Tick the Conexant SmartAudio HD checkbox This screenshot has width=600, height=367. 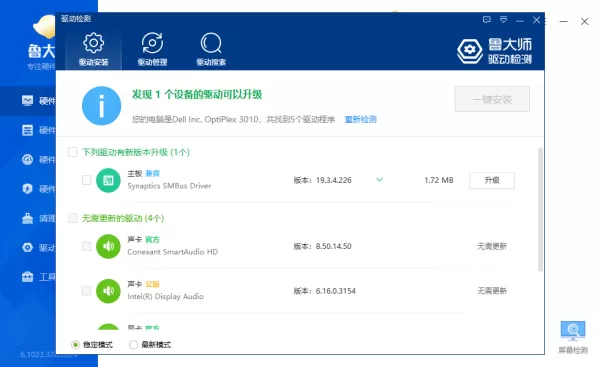[x=86, y=246]
